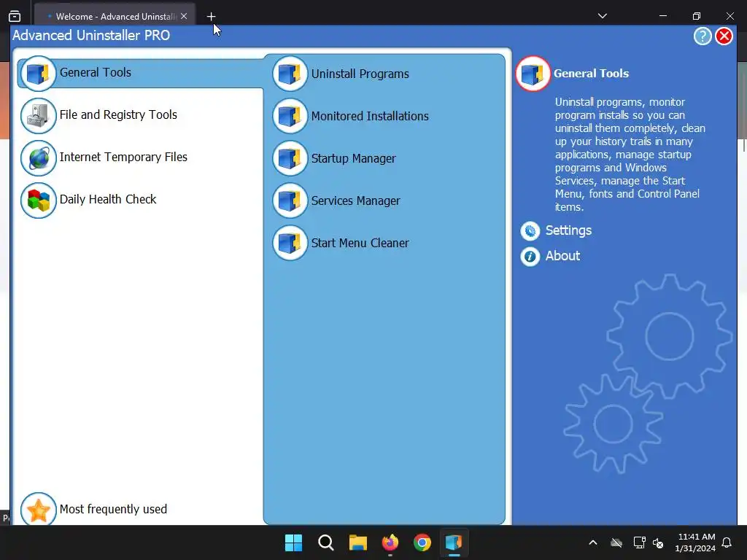Open taskbar Search
747x560 pixels.
tap(326, 542)
